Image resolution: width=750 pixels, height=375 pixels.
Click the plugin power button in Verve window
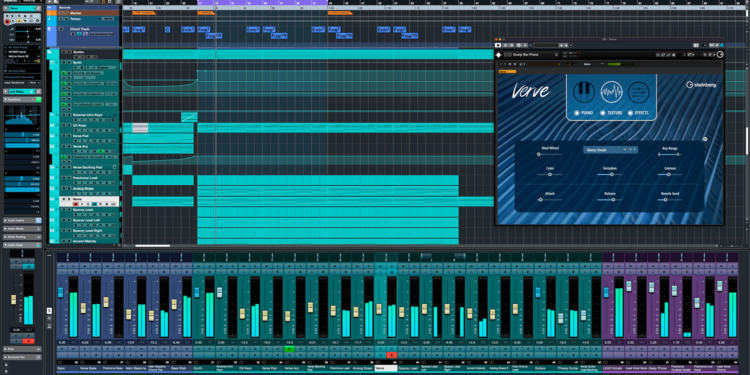coord(498,45)
